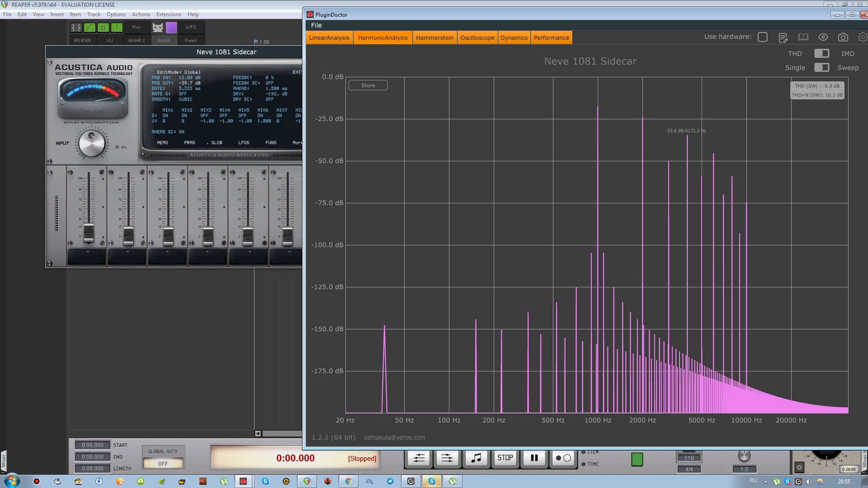Viewport: 868px width, 488px height.
Task: Open REAPER Options menu
Action: click(x=116, y=14)
